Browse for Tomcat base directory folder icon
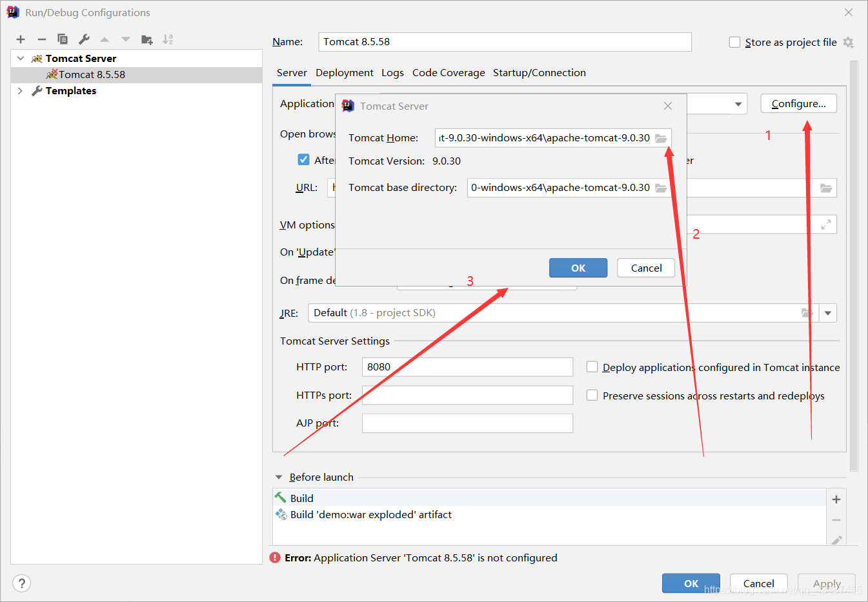This screenshot has height=602, width=868. click(x=661, y=188)
